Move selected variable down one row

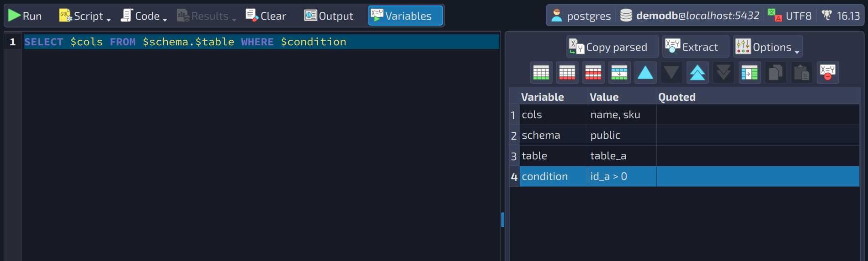pyautogui.click(x=671, y=72)
